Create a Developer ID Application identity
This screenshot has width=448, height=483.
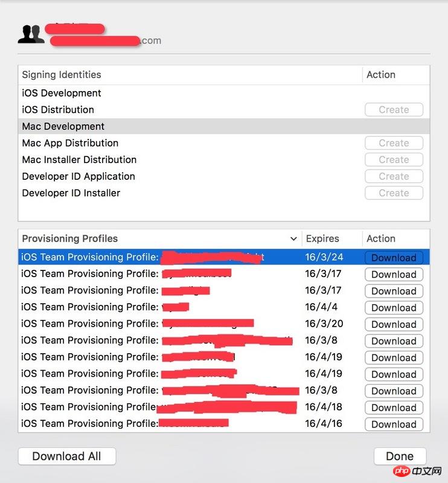(394, 176)
